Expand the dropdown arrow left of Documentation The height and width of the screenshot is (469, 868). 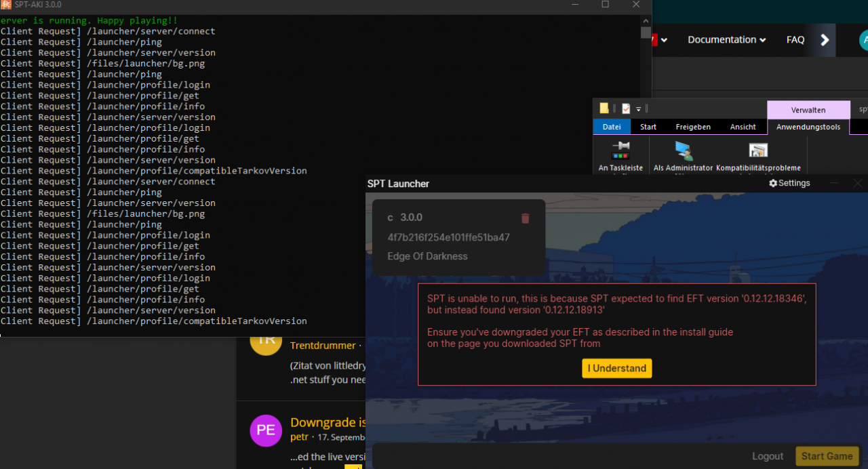click(664, 40)
